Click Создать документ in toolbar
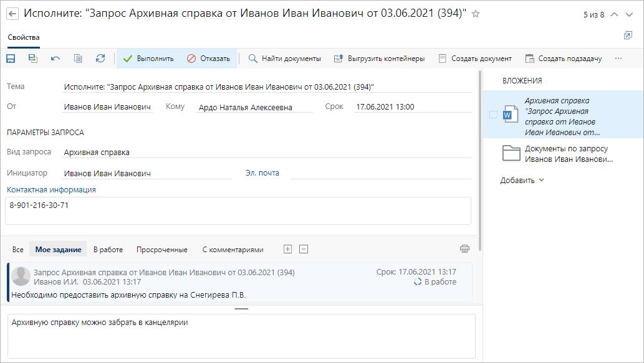Viewport: 644px width, 363px height. (475, 59)
